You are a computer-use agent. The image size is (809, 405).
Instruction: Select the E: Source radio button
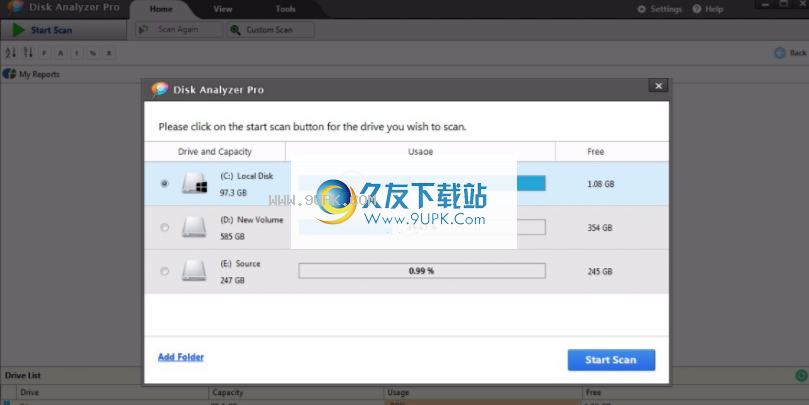coord(165,271)
